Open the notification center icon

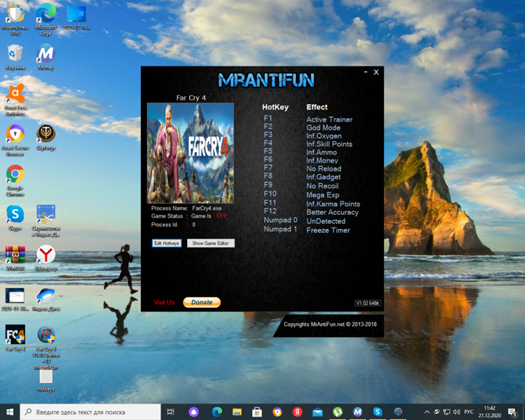pos(513,412)
